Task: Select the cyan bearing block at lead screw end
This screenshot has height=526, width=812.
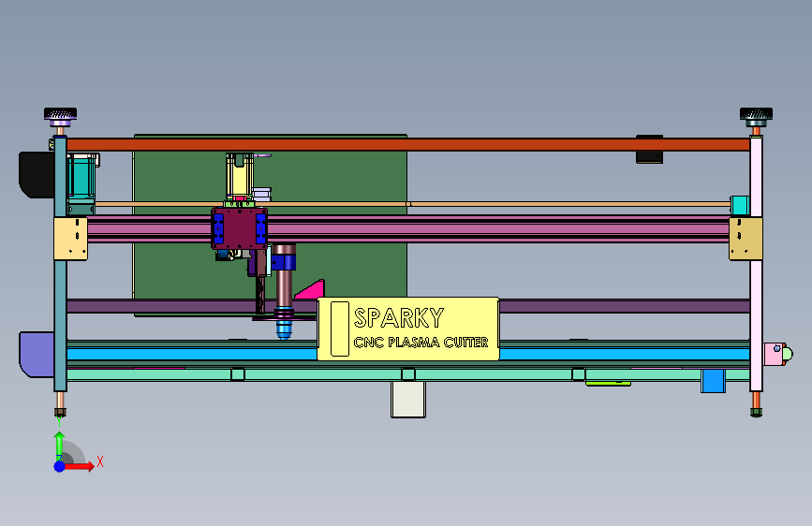Action: coord(740,206)
